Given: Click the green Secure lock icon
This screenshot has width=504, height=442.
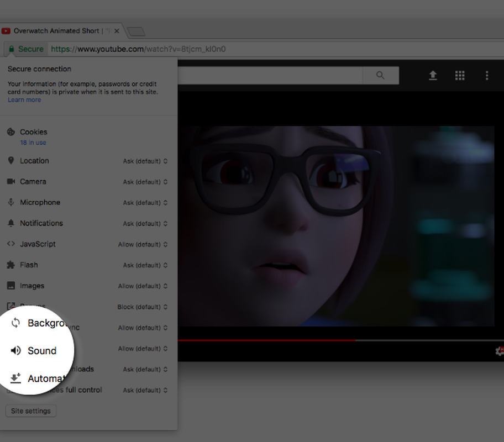Looking at the screenshot, I should click(11, 49).
